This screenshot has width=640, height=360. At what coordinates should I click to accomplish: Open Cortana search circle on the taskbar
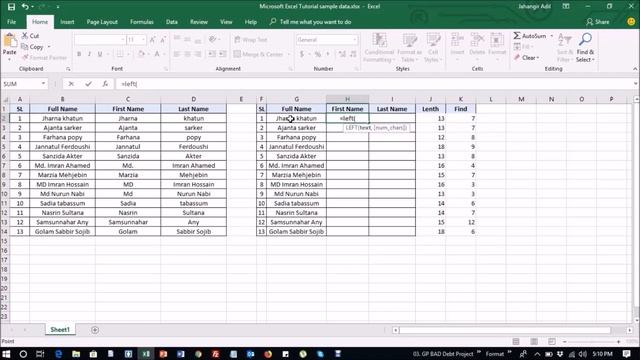(23, 354)
